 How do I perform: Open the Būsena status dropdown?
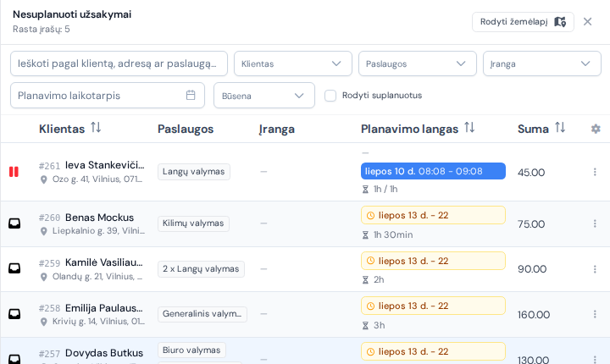pyautogui.click(x=264, y=96)
